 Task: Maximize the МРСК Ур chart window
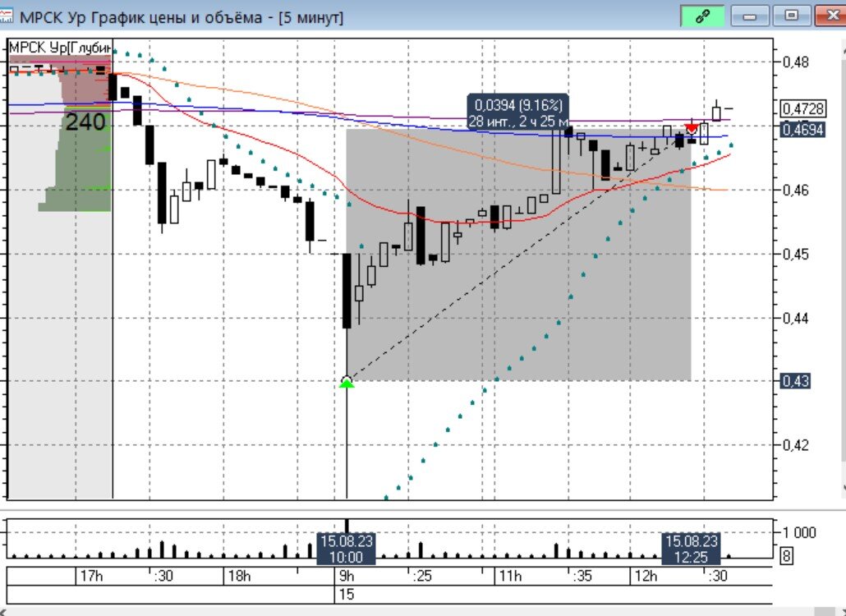(x=792, y=16)
